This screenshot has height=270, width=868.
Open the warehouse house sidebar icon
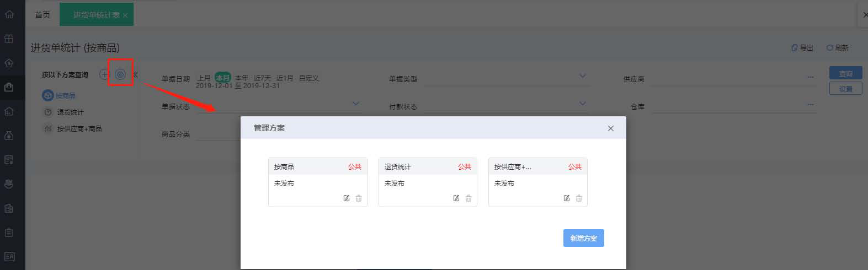[x=9, y=111]
